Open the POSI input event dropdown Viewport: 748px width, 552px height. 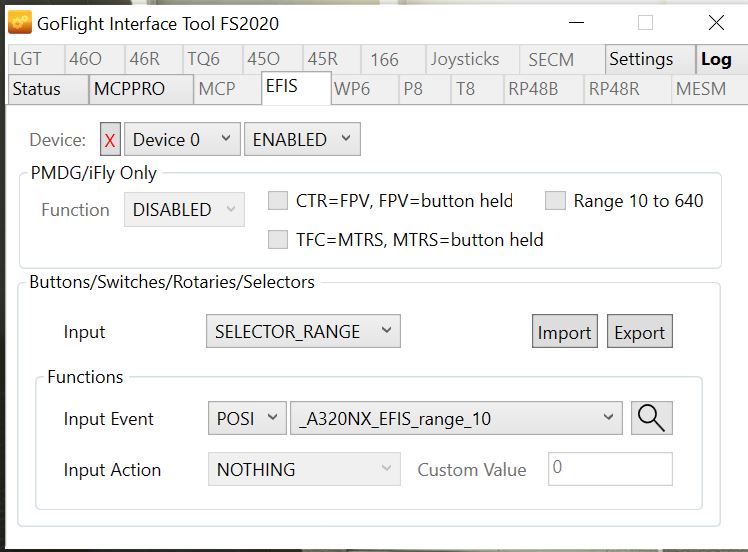(x=246, y=419)
